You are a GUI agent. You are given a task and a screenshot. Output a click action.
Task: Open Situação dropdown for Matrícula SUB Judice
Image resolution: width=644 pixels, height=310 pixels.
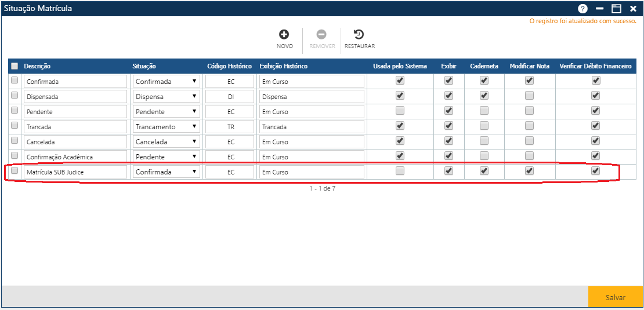166,172
